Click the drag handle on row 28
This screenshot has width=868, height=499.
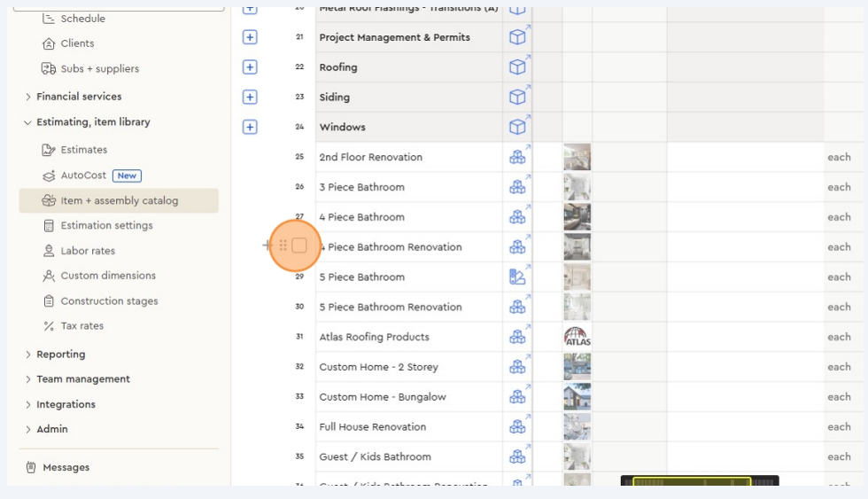pos(283,246)
